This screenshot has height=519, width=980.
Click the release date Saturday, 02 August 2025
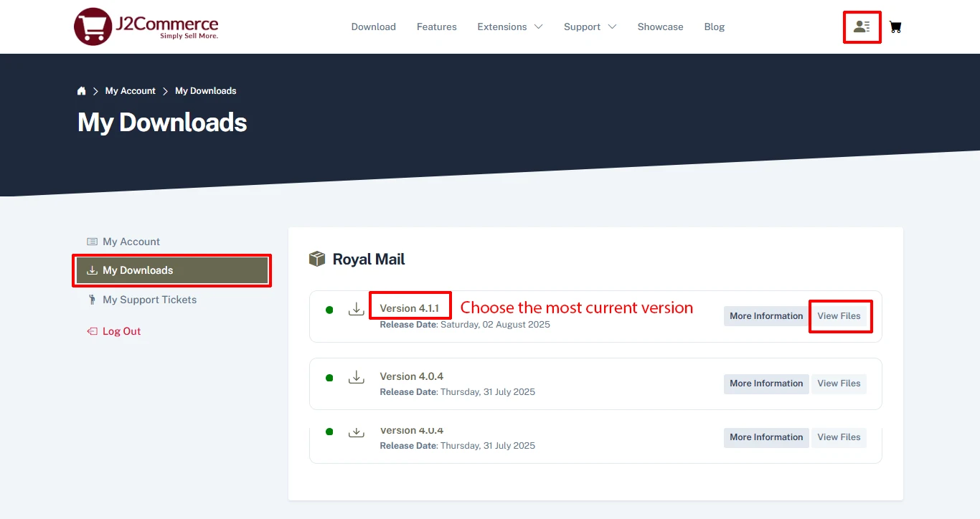click(x=495, y=325)
